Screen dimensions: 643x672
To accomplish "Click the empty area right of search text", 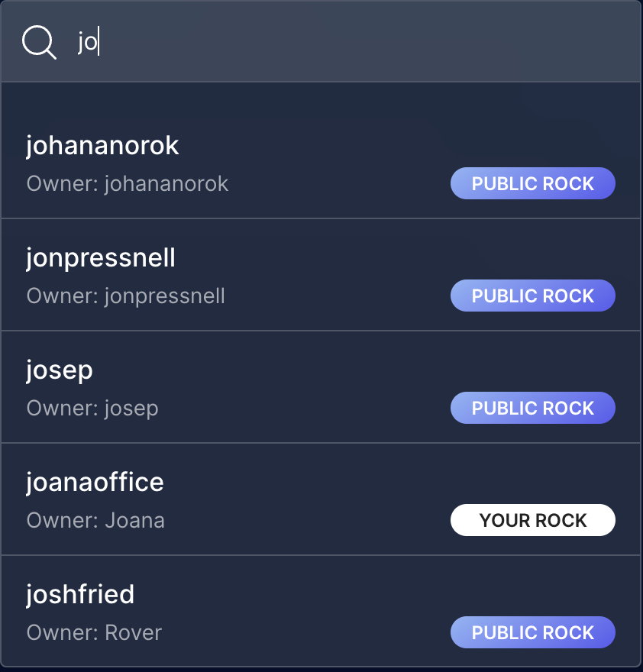I will tap(382, 42).
